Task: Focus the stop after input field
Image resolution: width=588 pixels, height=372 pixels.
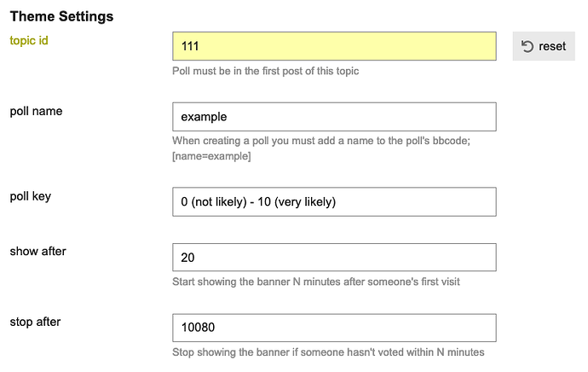Action: (334, 328)
